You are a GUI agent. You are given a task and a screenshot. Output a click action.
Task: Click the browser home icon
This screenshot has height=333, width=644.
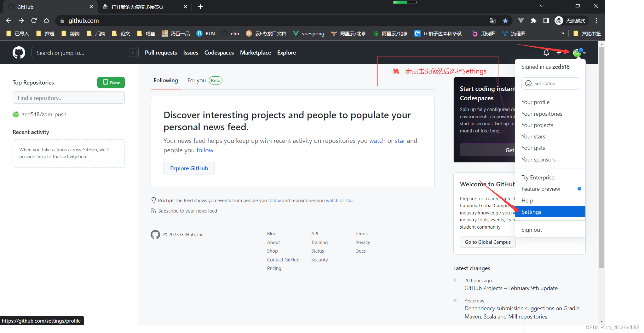(x=47, y=20)
